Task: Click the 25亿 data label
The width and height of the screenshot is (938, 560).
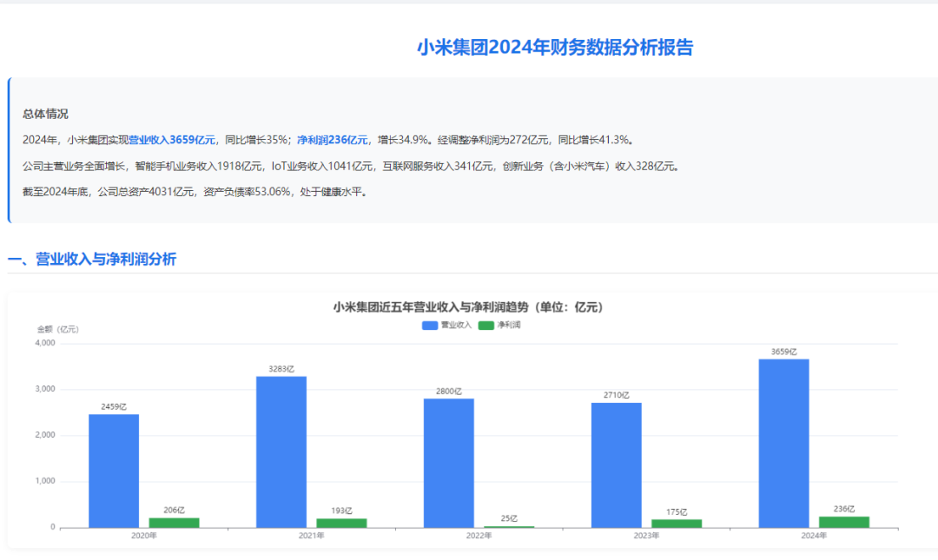Action: pyautogui.click(x=509, y=518)
